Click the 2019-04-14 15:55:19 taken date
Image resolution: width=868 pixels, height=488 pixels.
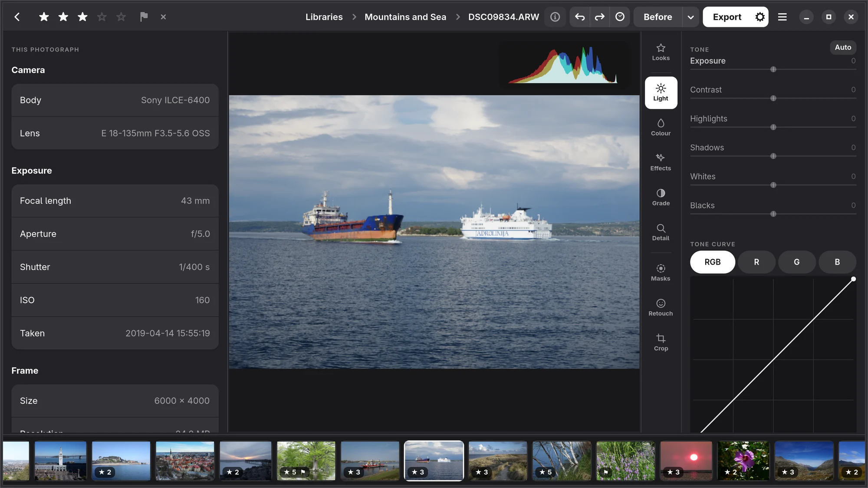[x=168, y=333]
